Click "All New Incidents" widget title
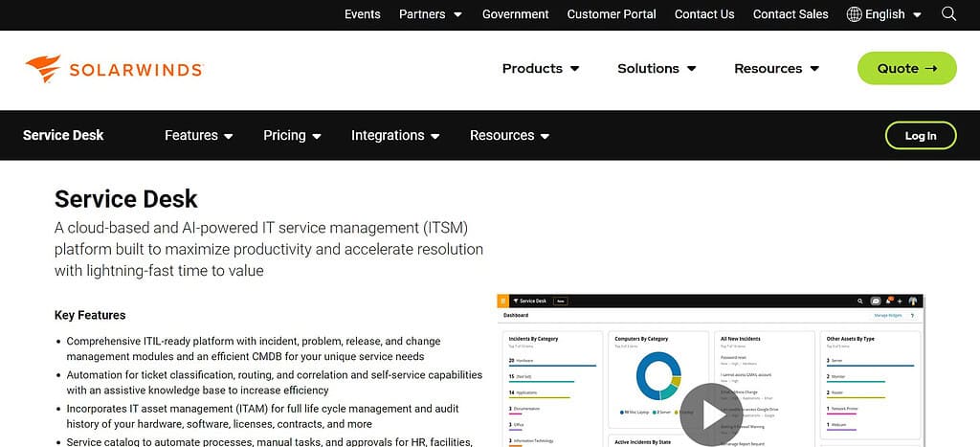The image size is (980, 447). (x=741, y=339)
